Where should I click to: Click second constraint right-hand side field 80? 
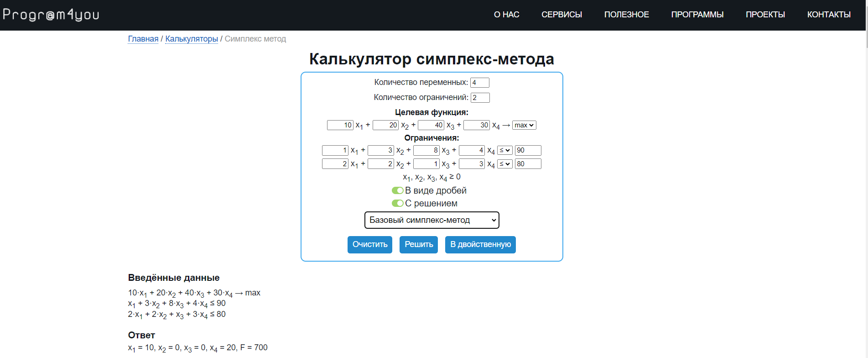pos(528,164)
